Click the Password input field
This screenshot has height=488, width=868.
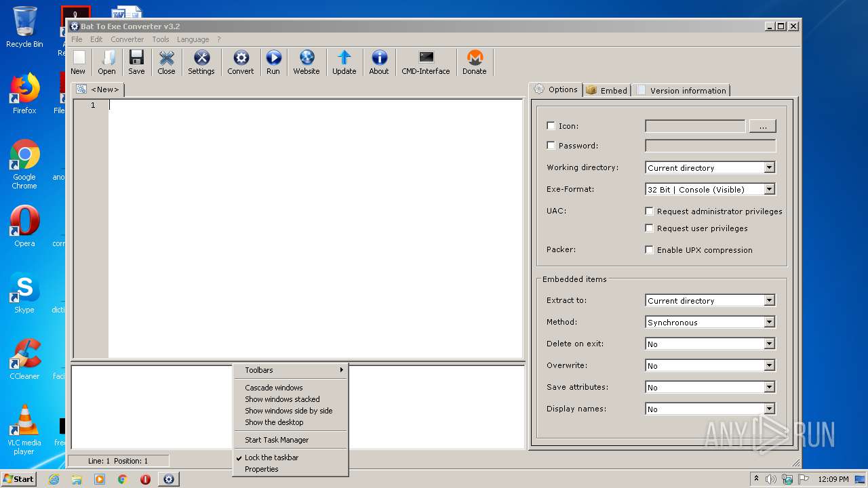pos(710,146)
